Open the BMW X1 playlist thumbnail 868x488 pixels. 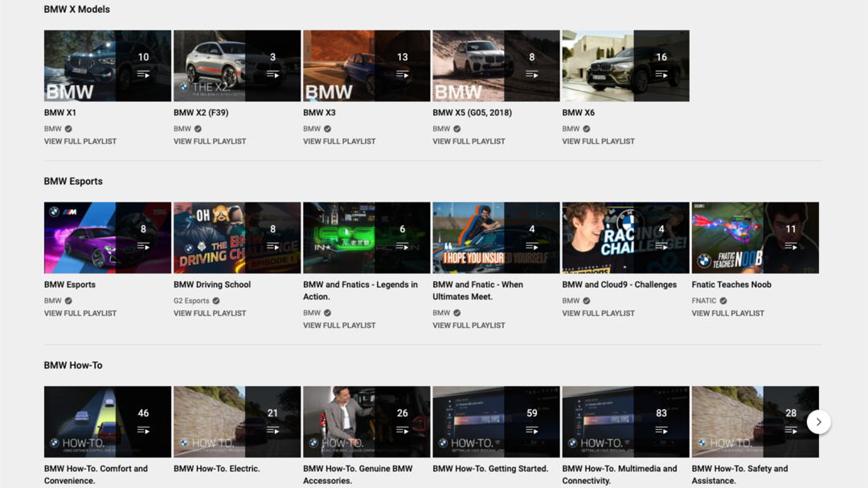coord(108,66)
